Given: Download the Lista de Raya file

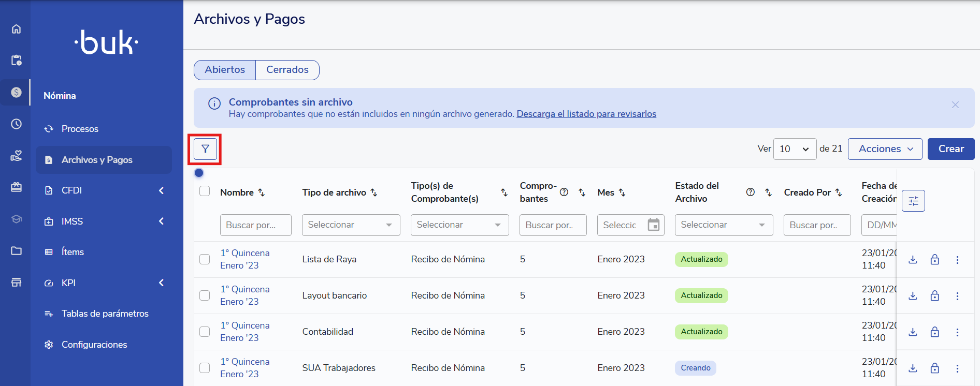Looking at the screenshot, I should [x=913, y=260].
